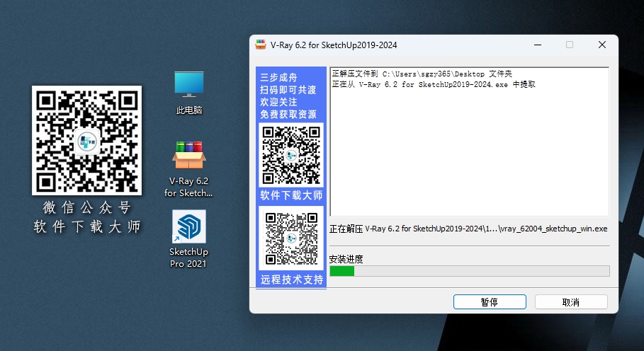The height and width of the screenshot is (351, 644).
Task: Click the 扫码即可共渡 text in sidebar
Action: coord(288,90)
